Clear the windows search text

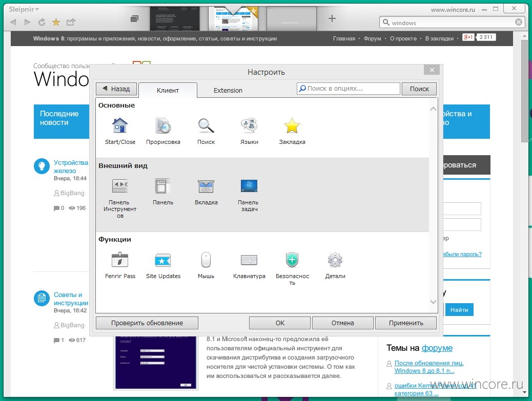click(519, 23)
